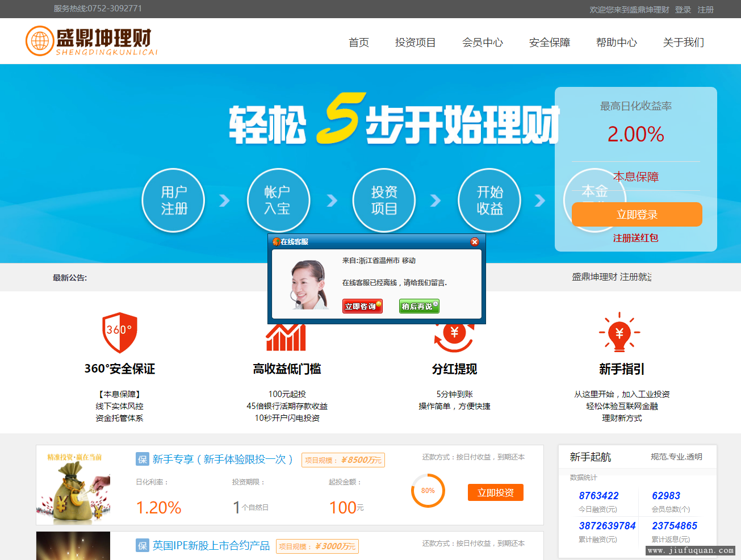
Task: Click the 开始收益 step circle
Action: tap(490, 200)
